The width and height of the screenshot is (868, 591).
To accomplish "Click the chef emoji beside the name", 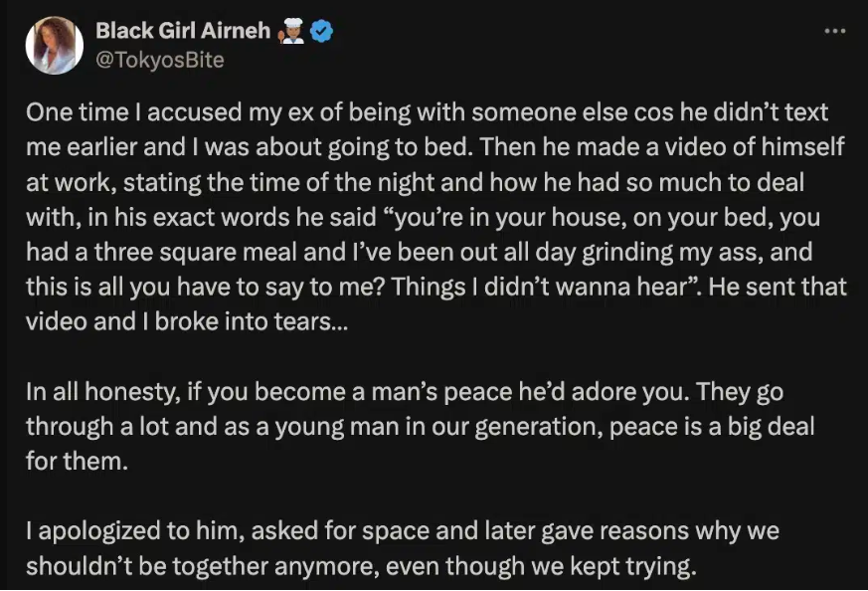I will (290, 31).
